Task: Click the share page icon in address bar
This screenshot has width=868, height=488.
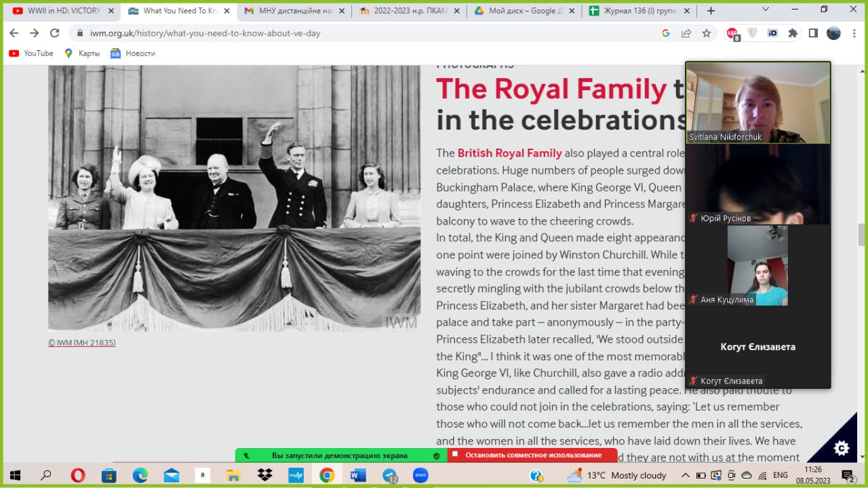Action: [686, 33]
